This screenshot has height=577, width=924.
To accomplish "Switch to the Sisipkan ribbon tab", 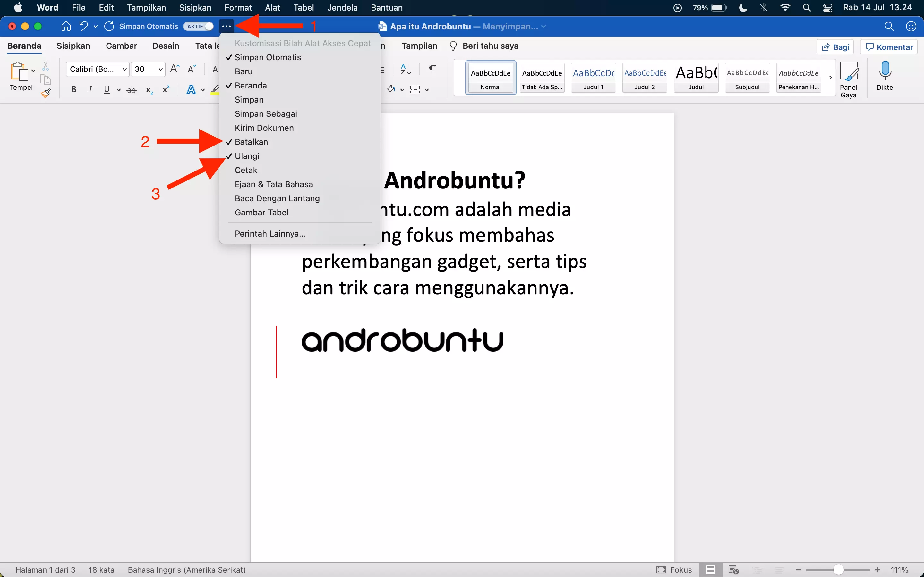I will click(73, 46).
